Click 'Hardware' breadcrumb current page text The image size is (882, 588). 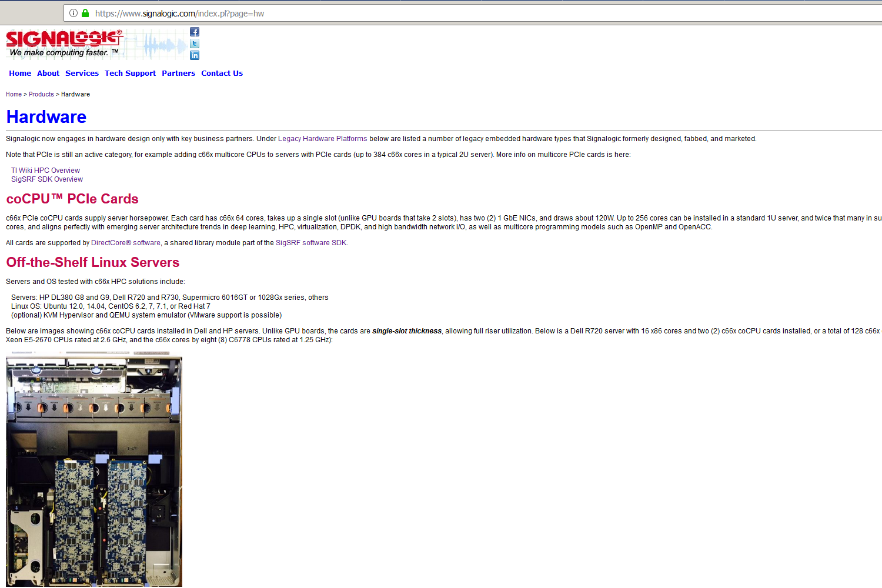[x=75, y=94]
